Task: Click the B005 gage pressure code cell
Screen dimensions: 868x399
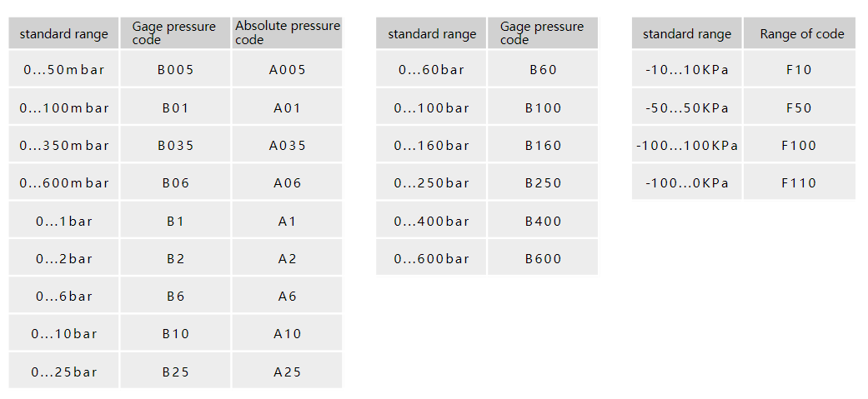Action: coord(175,70)
